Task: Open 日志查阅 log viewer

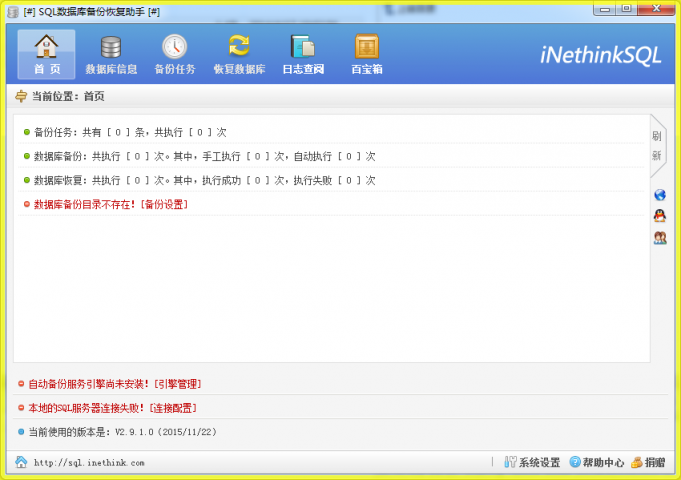Action: (302, 54)
